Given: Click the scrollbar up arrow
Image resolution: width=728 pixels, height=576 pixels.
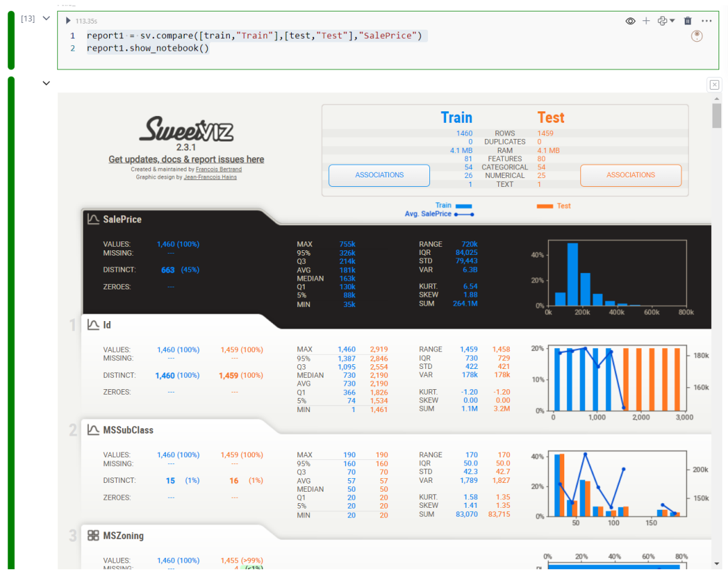Looking at the screenshot, I should point(717,98).
